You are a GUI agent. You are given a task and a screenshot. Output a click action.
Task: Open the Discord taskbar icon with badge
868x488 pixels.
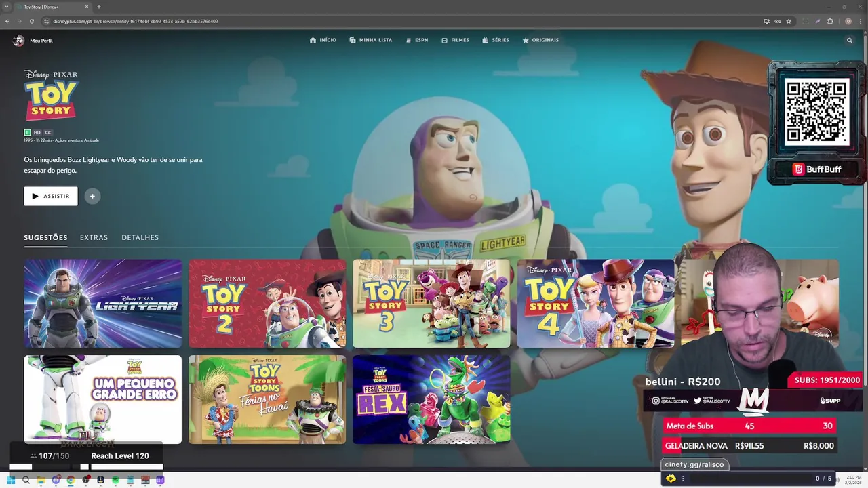56,480
